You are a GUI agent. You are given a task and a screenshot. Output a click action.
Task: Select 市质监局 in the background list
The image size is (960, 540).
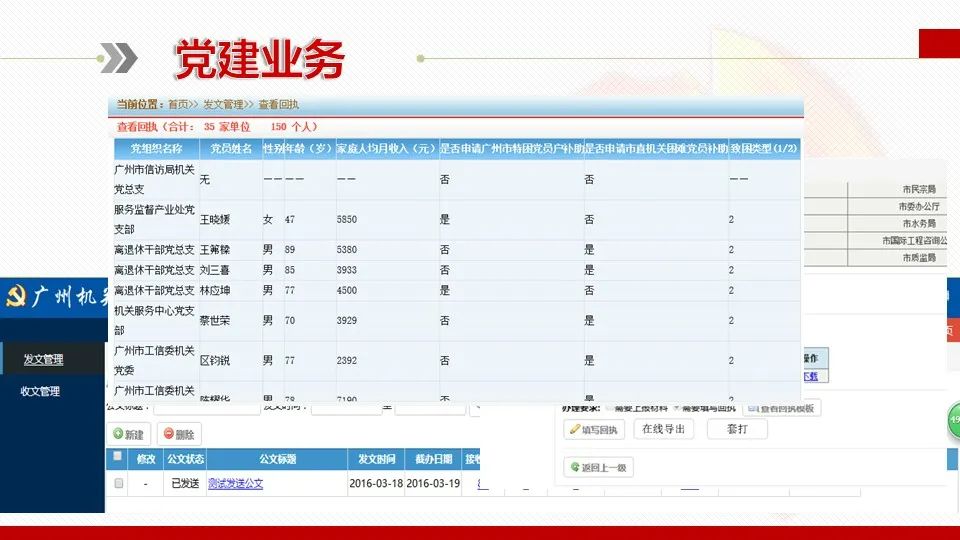pos(919,258)
